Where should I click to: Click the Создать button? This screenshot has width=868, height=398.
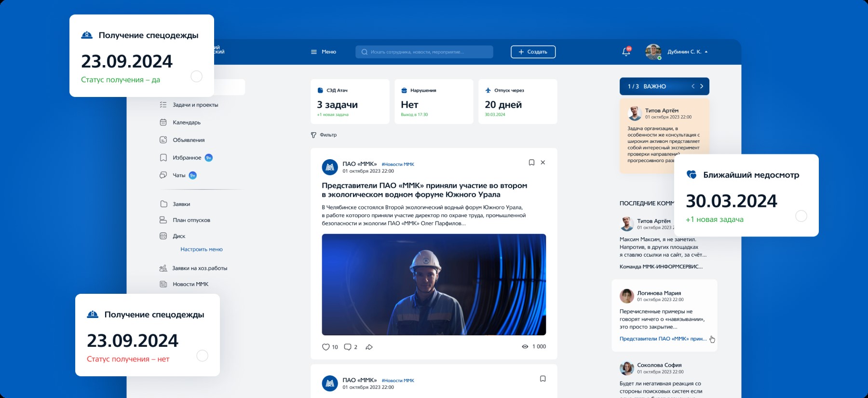(533, 52)
